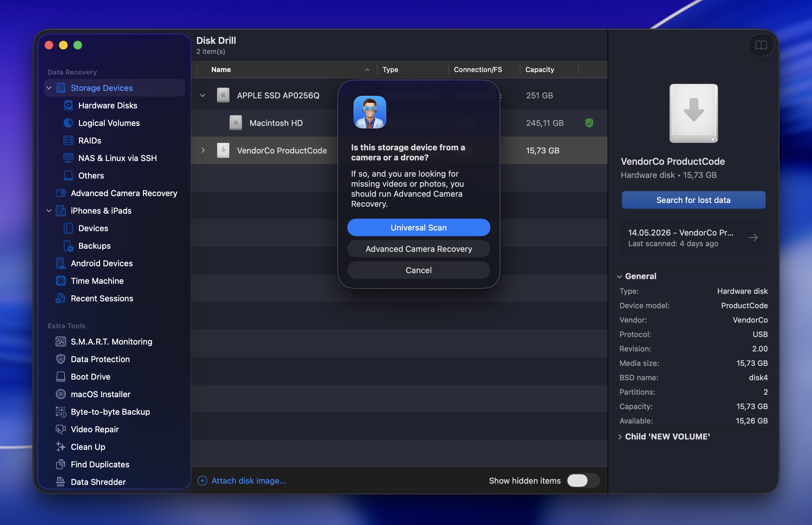The height and width of the screenshot is (525, 812).
Task: Click the Attach disk image link
Action: coord(249,481)
